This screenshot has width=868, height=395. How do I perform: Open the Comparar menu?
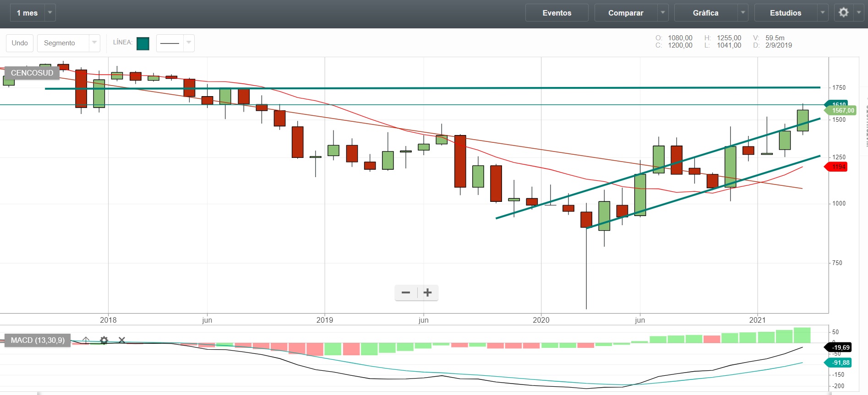626,13
